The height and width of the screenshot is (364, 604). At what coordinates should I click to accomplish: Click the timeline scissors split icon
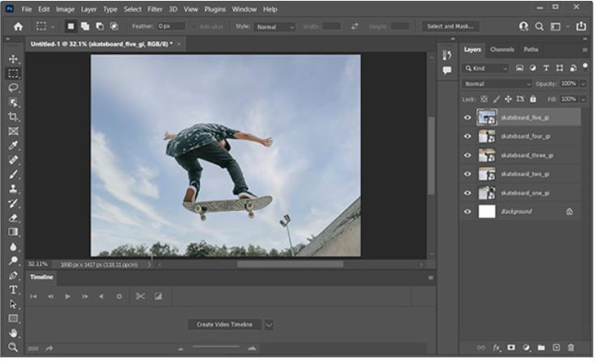pyautogui.click(x=140, y=296)
